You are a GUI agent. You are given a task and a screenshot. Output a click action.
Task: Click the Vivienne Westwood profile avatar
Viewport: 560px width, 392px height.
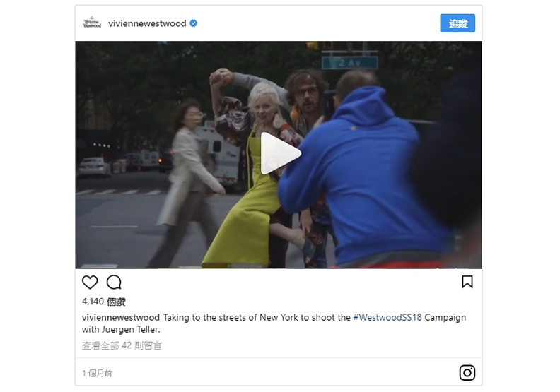[x=92, y=23]
